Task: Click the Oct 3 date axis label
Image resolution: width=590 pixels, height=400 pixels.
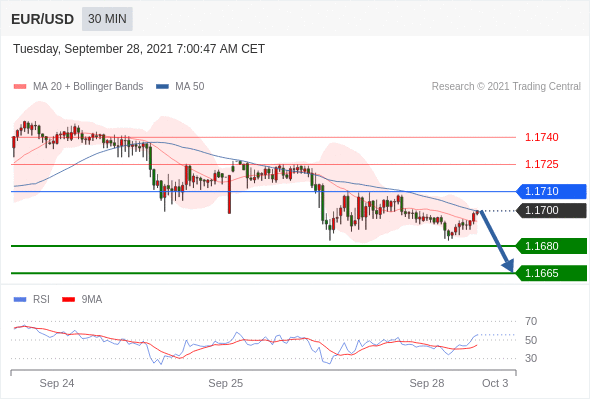Action: point(495,383)
